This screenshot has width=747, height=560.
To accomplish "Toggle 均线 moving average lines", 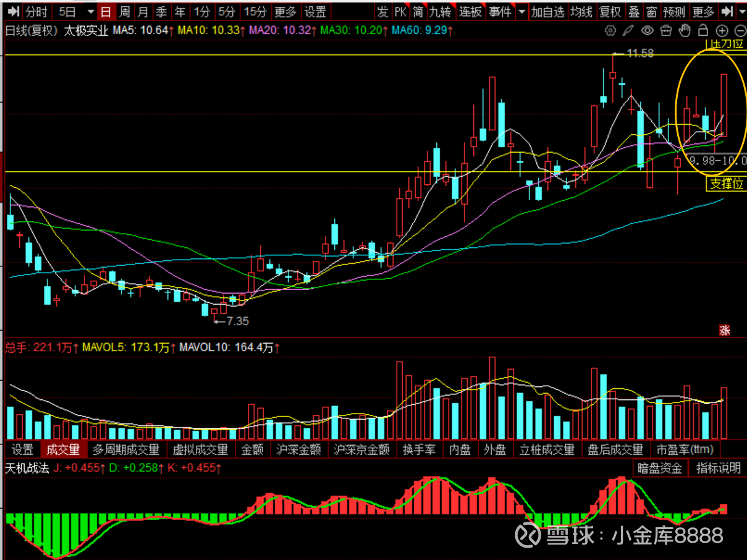I will pyautogui.click(x=581, y=12).
